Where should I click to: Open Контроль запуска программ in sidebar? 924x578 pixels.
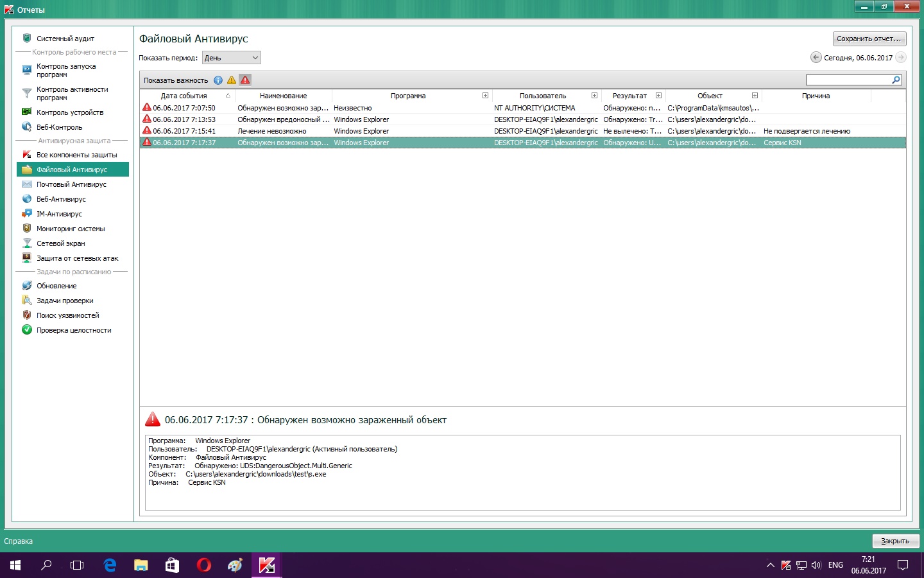click(x=65, y=70)
